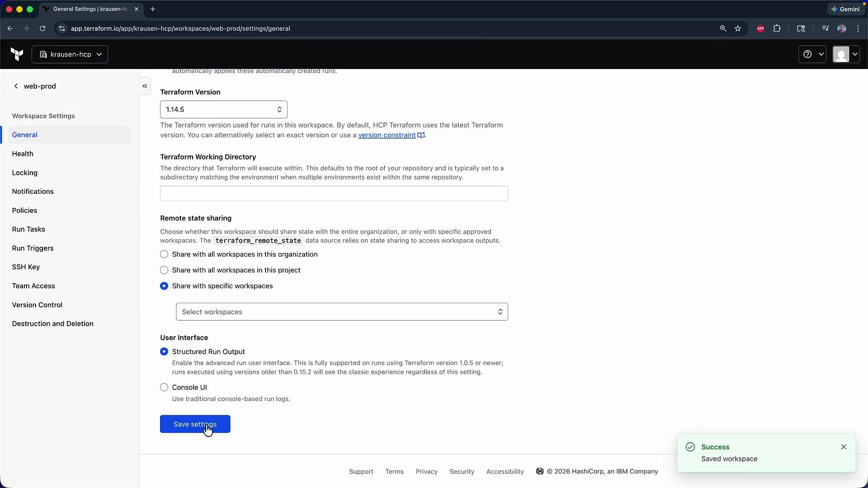
Task: Click the green success checkmark icon
Action: (690, 447)
